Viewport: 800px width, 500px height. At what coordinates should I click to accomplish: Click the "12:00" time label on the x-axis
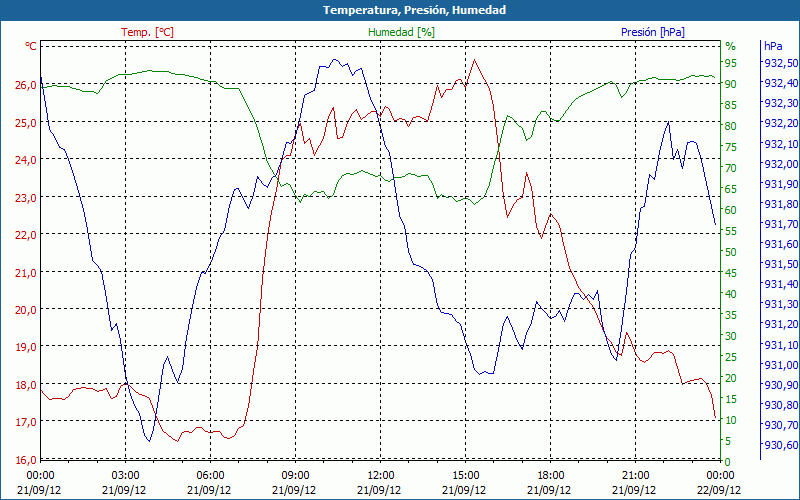380,476
